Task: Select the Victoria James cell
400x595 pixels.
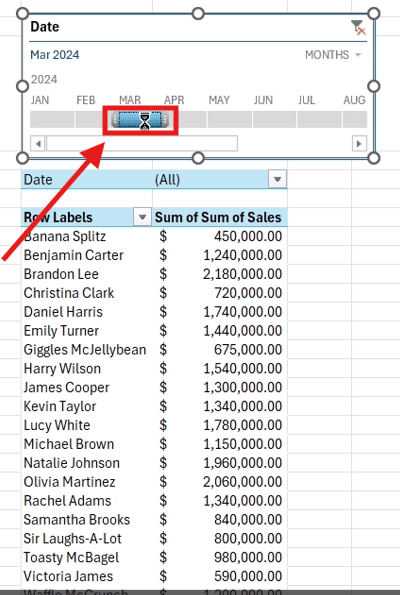Action: (x=87, y=576)
